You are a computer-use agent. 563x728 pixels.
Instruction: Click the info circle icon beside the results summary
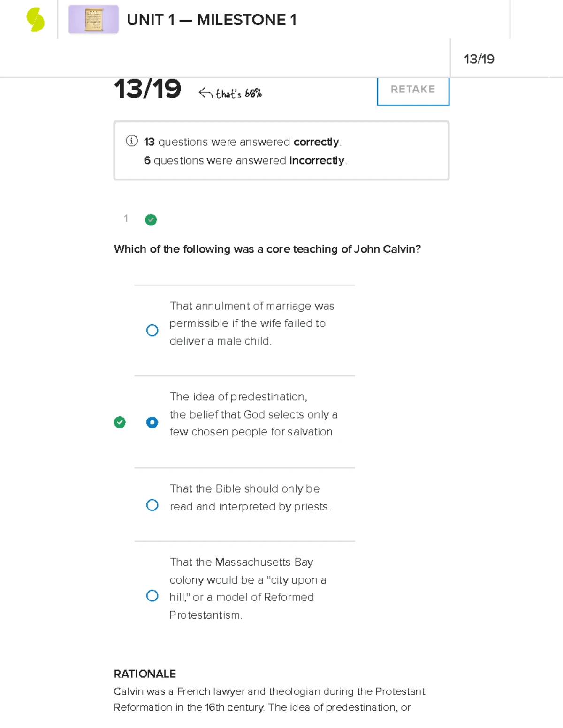[x=131, y=141]
